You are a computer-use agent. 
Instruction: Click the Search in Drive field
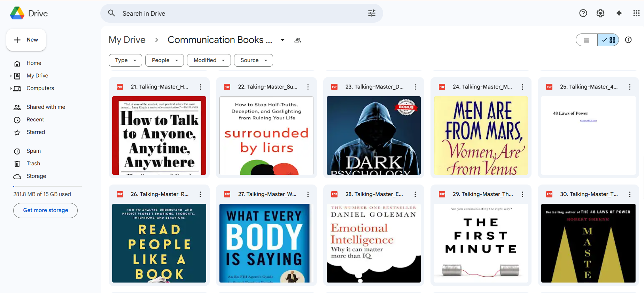coord(242,13)
